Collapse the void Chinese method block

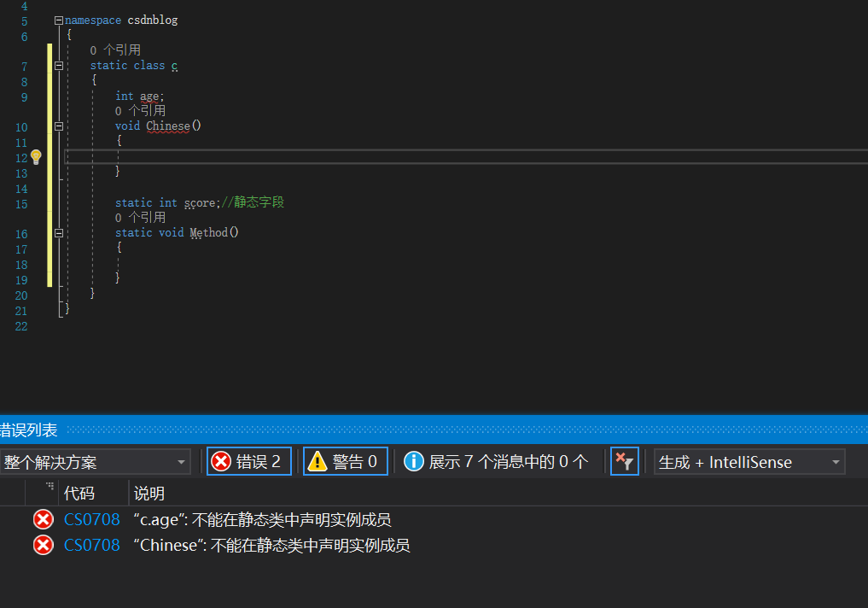[x=59, y=126]
